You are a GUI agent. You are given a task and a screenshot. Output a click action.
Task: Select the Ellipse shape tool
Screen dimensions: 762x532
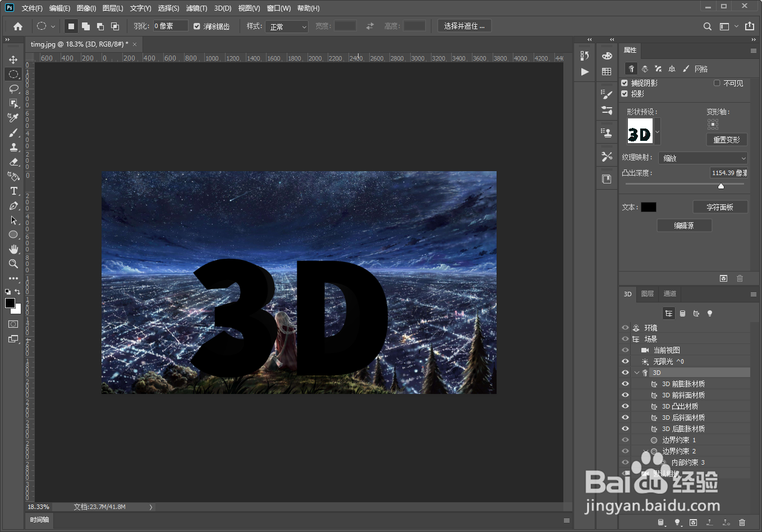(x=13, y=235)
